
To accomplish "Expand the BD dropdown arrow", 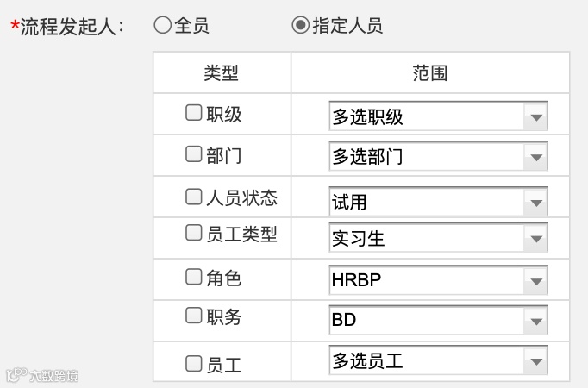I will (x=535, y=321).
